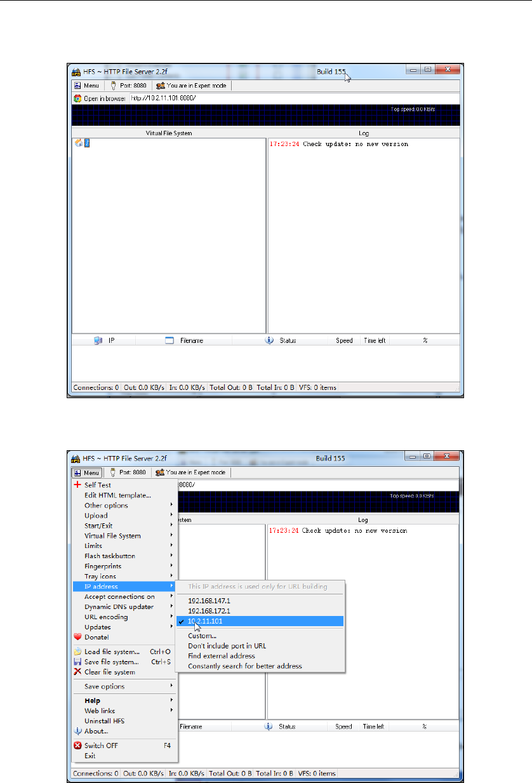This screenshot has height=783, width=532.
Task: Click the folder icon beside Load file system
Action: click(x=77, y=652)
